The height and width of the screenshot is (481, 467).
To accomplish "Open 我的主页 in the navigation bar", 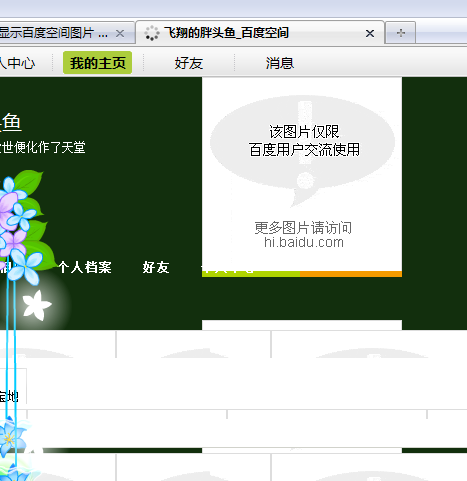I will point(97,63).
